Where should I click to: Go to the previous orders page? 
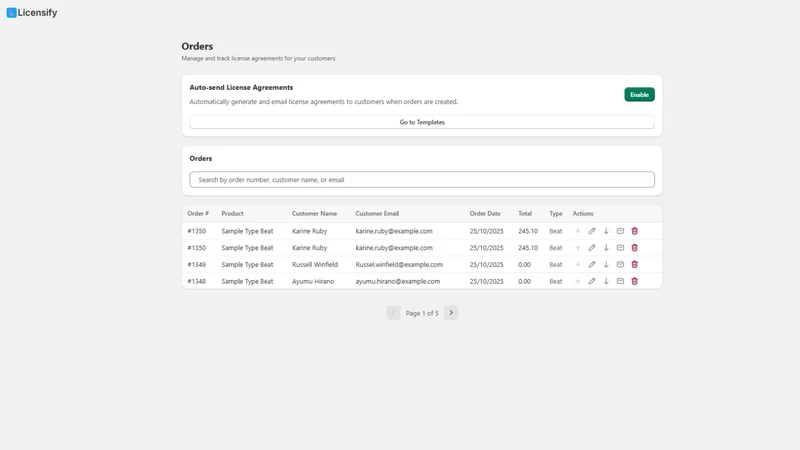pyautogui.click(x=393, y=313)
